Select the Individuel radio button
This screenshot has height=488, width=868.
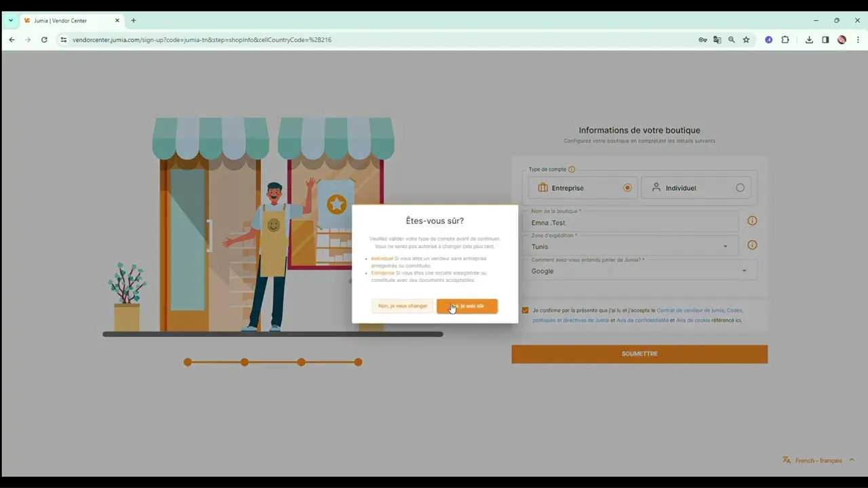pos(740,188)
